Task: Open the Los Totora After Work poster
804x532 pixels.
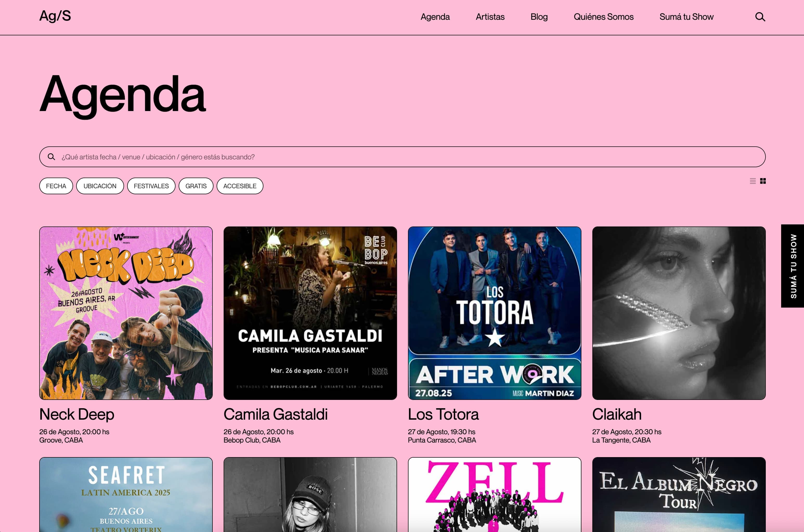Action: tap(494, 313)
